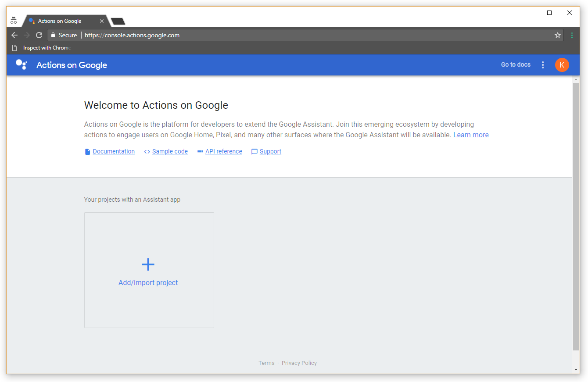Click the Actions on Google logo icon

[x=22, y=64]
